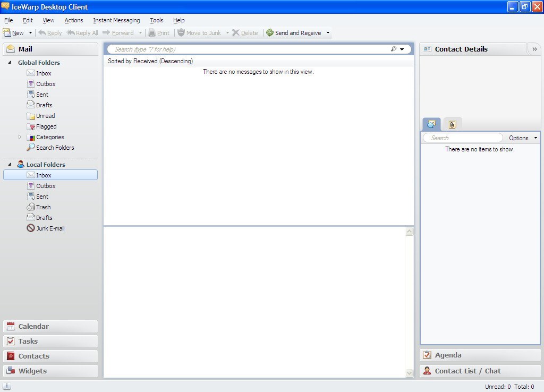Select the Categories folder icon
The height and width of the screenshot is (392, 544).
(30, 137)
